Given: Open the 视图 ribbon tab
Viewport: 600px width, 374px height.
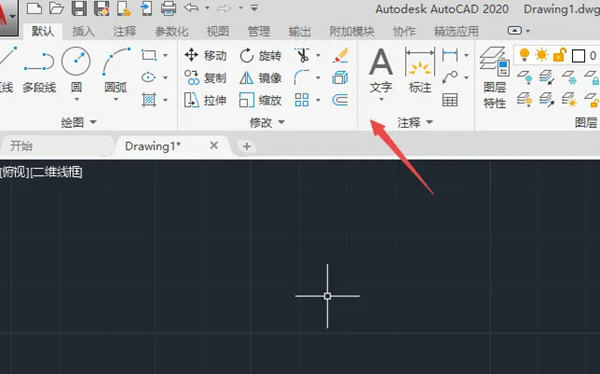Looking at the screenshot, I should tap(218, 31).
